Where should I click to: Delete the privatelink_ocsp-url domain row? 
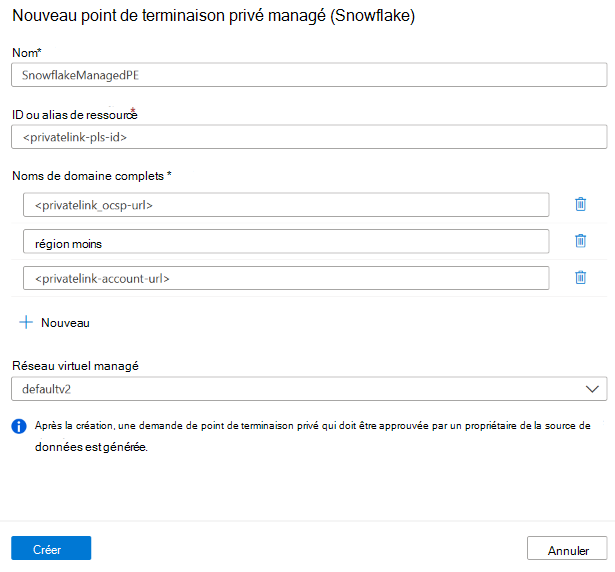[x=580, y=204]
